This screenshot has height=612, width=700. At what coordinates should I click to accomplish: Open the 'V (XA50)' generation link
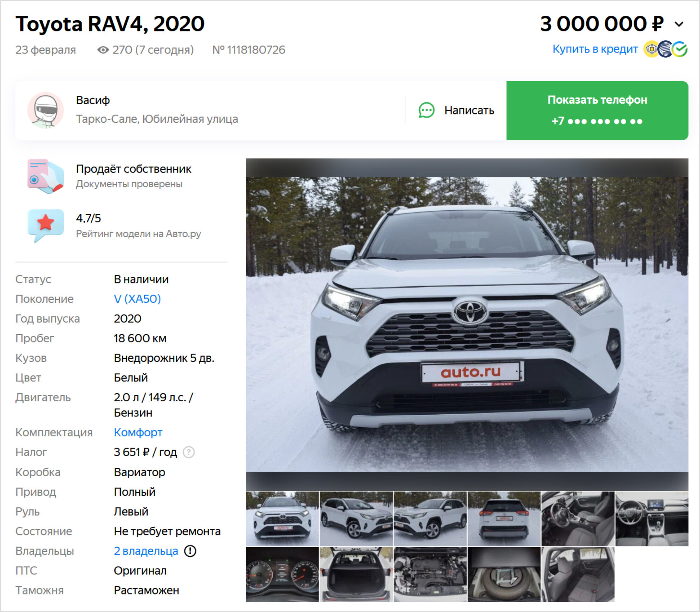click(137, 299)
